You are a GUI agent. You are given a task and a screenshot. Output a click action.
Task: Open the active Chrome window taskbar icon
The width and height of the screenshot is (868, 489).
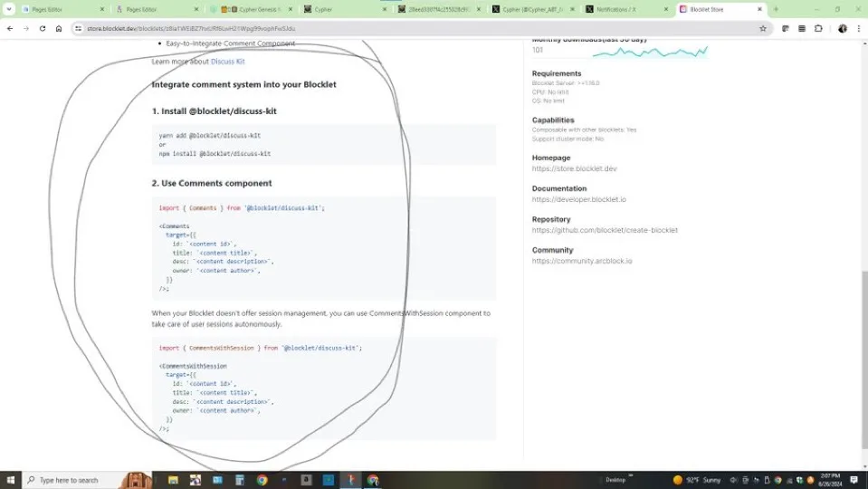point(373,480)
